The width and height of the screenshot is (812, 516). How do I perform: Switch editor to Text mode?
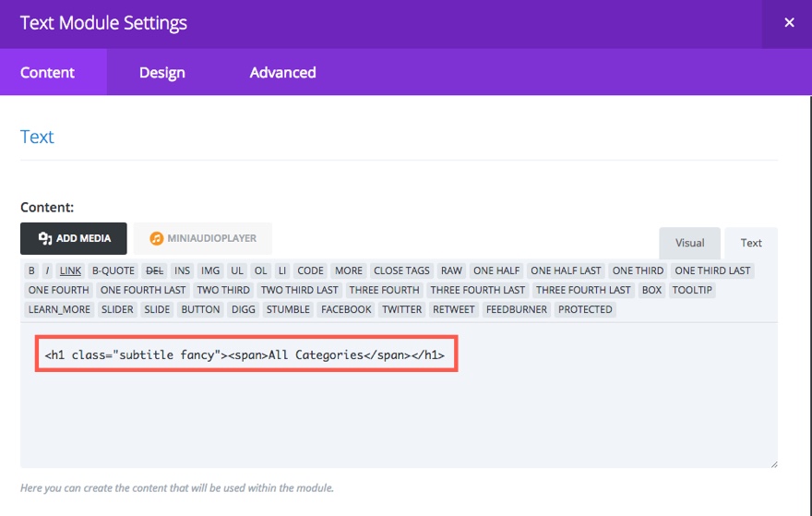(751, 243)
